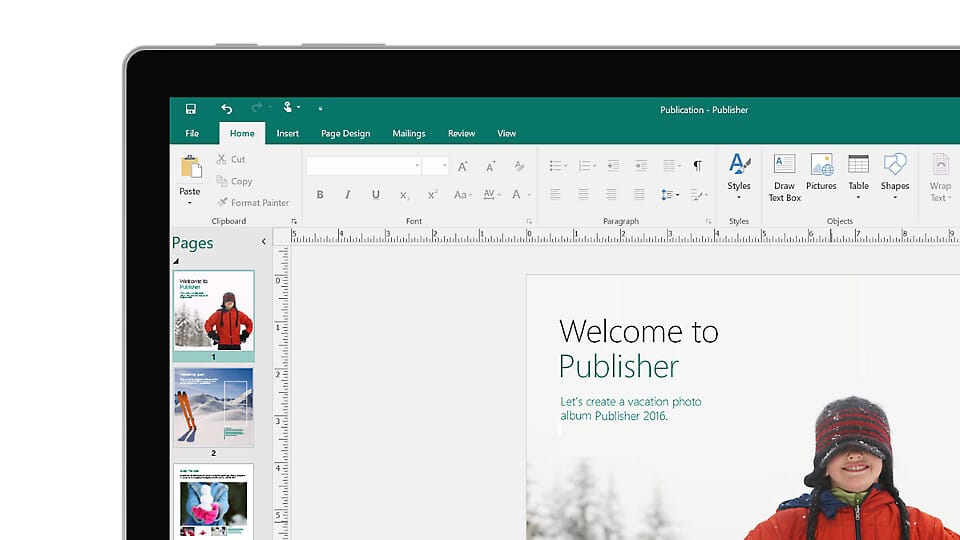This screenshot has height=540, width=960.
Task: Click the "Welcome to Publisher" heading
Action: (638, 349)
